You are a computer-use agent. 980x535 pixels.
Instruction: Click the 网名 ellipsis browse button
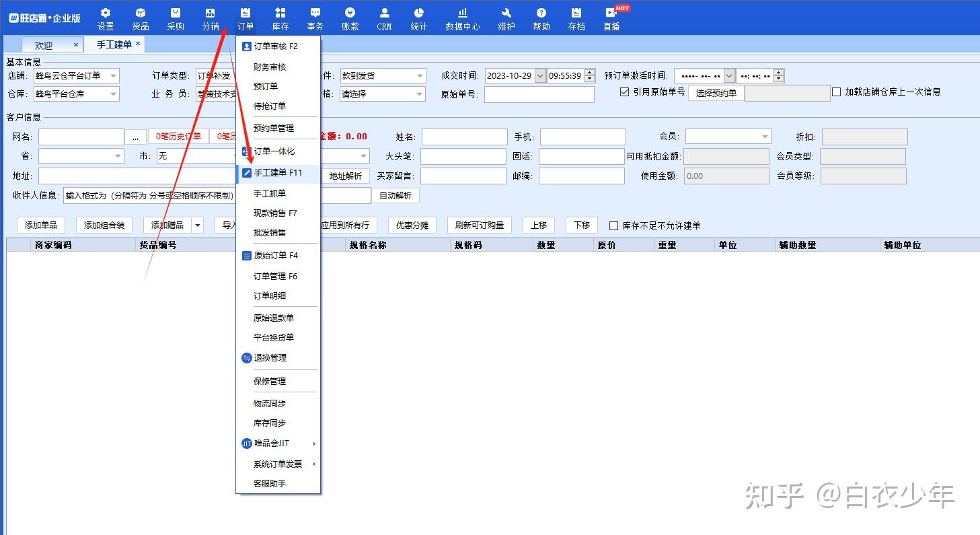tap(135, 137)
